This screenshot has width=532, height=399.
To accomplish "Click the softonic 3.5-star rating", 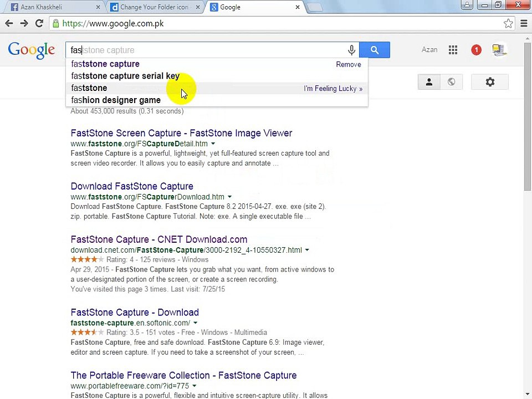I will click(87, 332).
